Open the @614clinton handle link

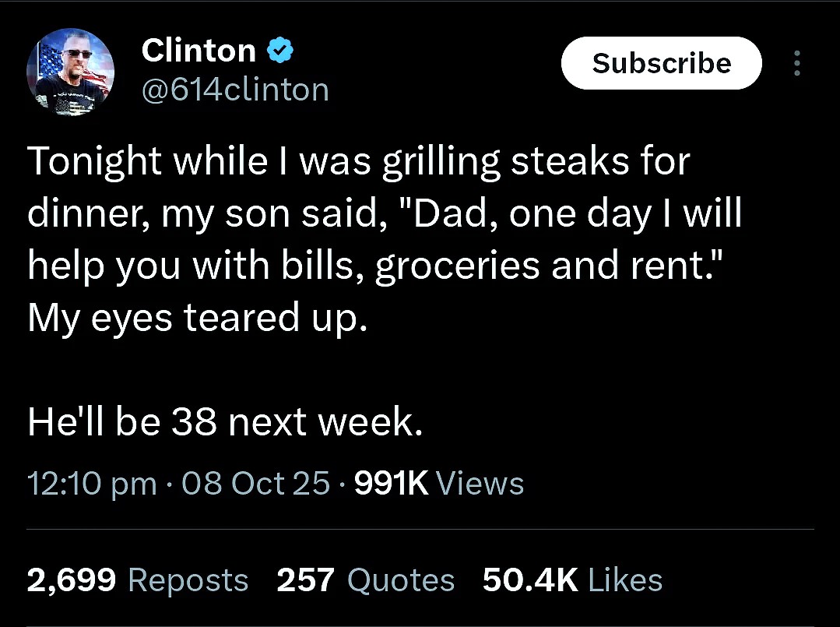[x=235, y=90]
